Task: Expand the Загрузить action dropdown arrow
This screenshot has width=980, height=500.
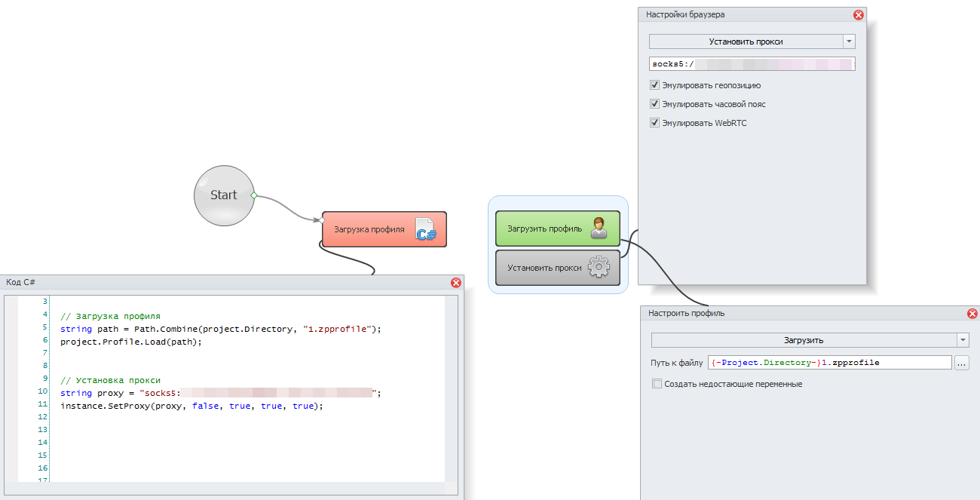Action: [x=963, y=340]
